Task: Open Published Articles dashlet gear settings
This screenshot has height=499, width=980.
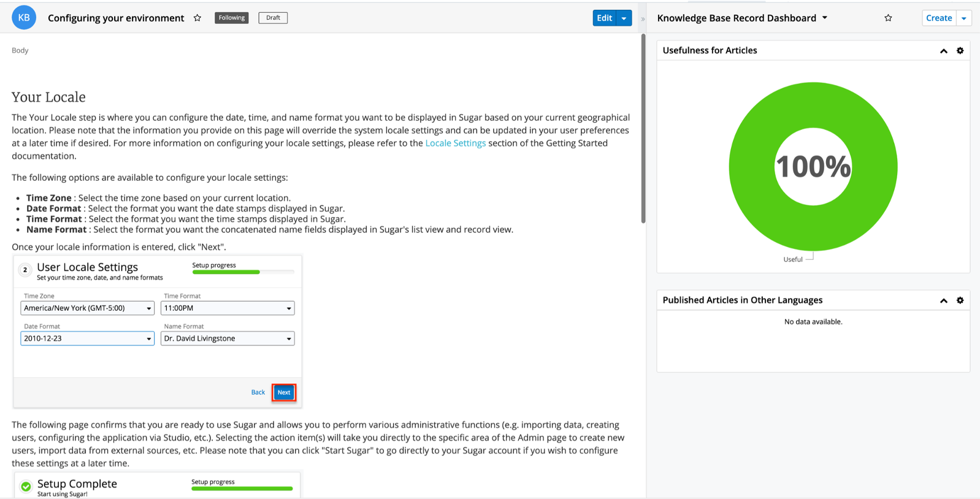Action: point(960,300)
